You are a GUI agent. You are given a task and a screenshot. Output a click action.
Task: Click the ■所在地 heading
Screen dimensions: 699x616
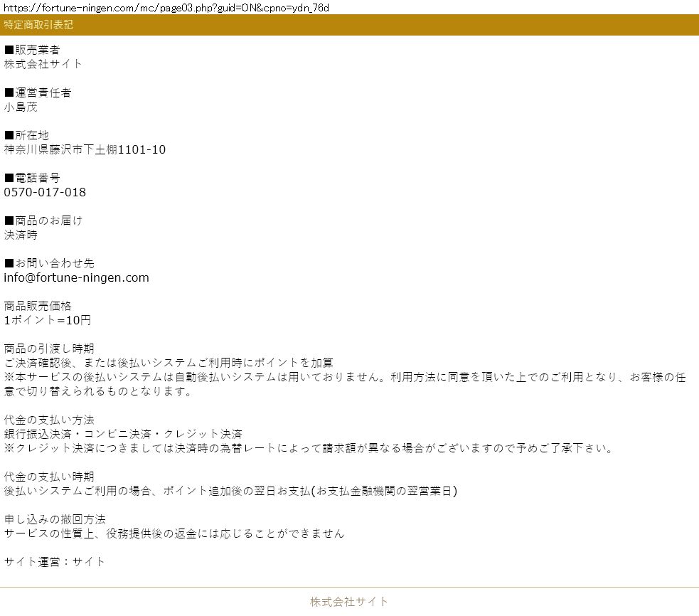(x=26, y=135)
